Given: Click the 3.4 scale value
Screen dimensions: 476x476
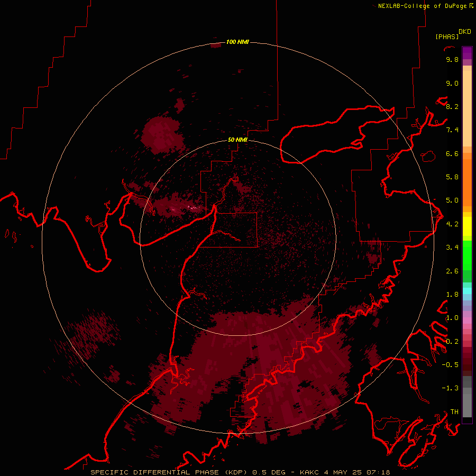Looking at the screenshot, I should (x=452, y=248).
